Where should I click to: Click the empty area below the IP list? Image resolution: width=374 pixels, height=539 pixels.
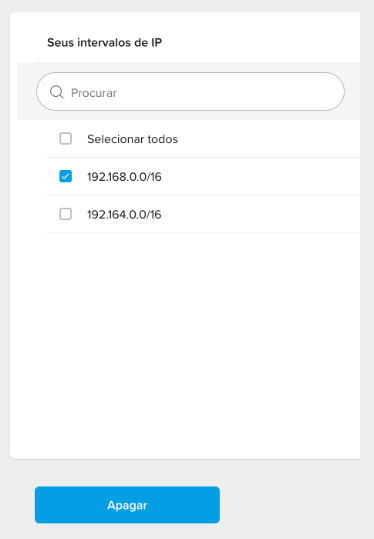pyautogui.click(x=186, y=344)
